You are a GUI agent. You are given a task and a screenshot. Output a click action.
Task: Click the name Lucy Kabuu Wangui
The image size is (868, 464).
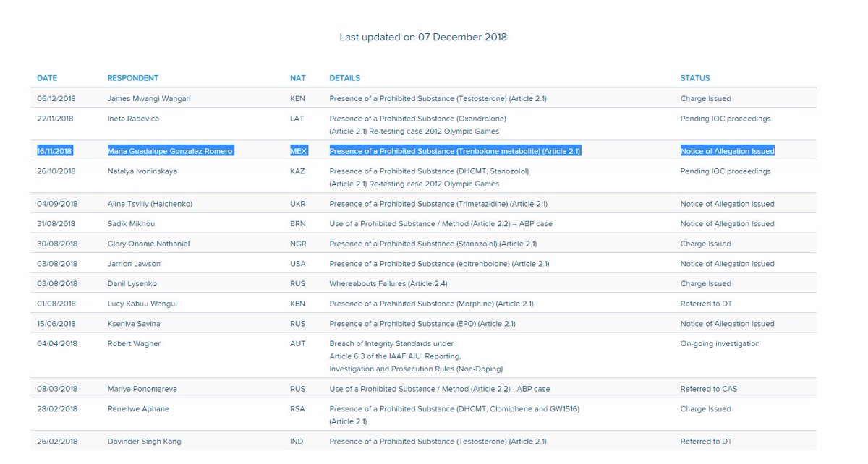click(143, 304)
